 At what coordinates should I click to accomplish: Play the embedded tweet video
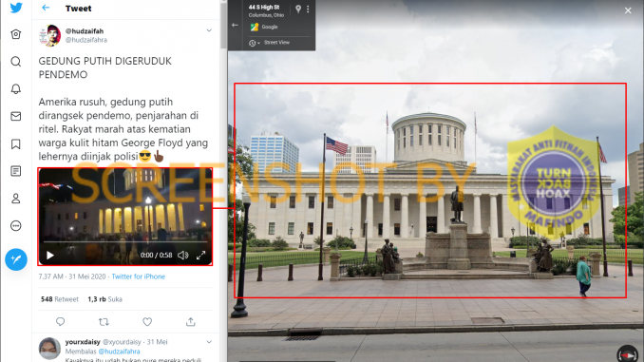pos(50,256)
